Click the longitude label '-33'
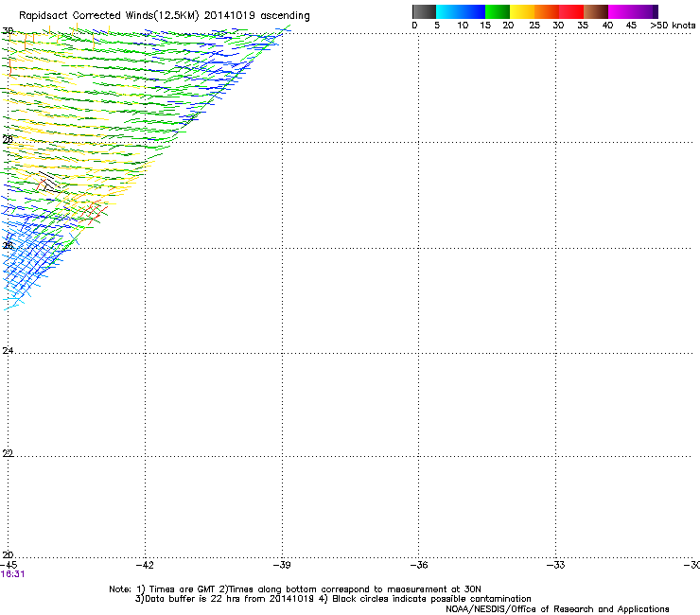Image resolution: width=700 pixels, height=615 pixels. [x=556, y=565]
